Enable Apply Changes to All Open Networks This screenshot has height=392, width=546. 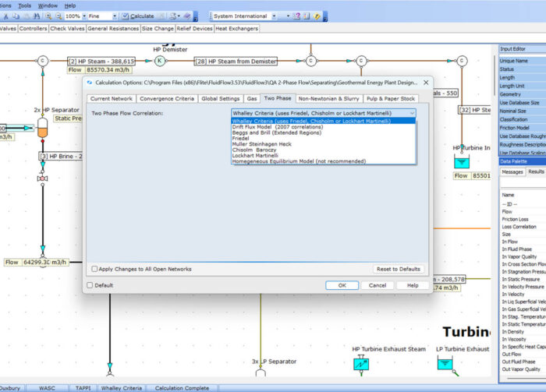pos(95,269)
